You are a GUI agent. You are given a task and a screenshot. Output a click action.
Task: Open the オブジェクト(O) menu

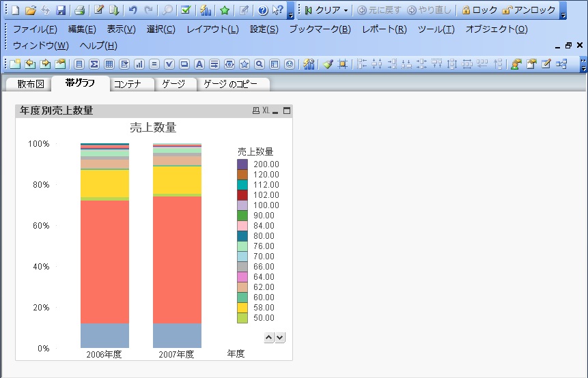(x=496, y=29)
